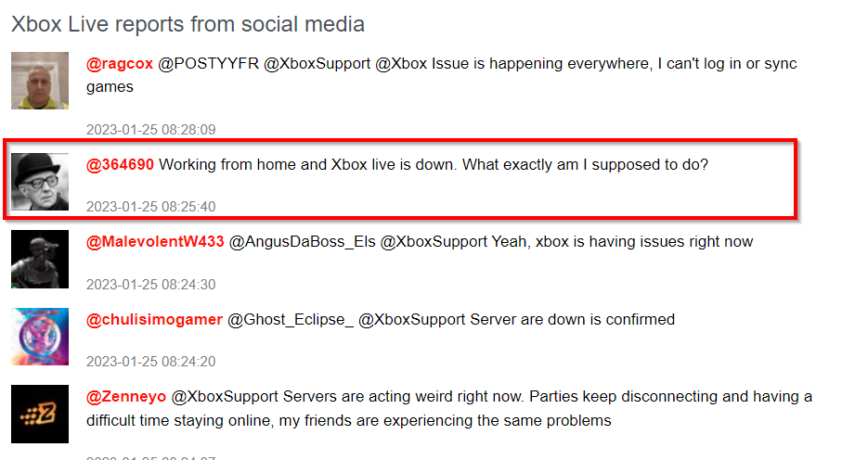Click the 2023-01-25 08:24:20 timestamp

pyautogui.click(x=150, y=362)
